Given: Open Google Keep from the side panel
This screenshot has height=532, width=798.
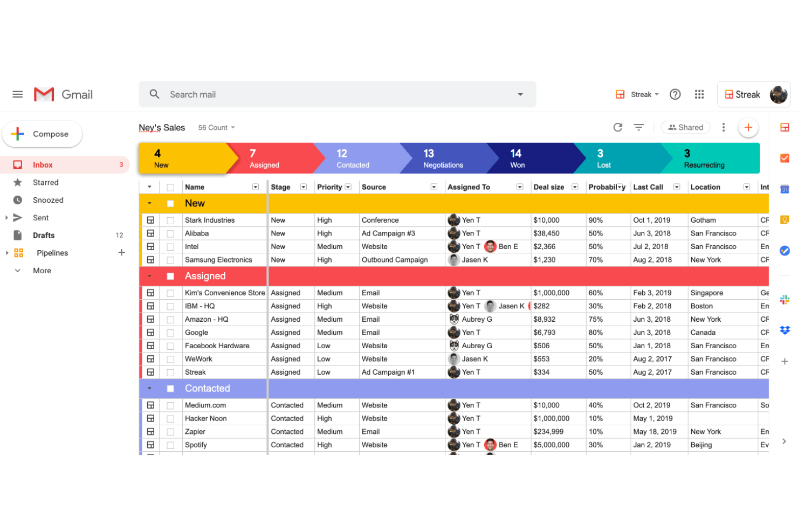Looking at the screenshot, I should tap(785, 220).
